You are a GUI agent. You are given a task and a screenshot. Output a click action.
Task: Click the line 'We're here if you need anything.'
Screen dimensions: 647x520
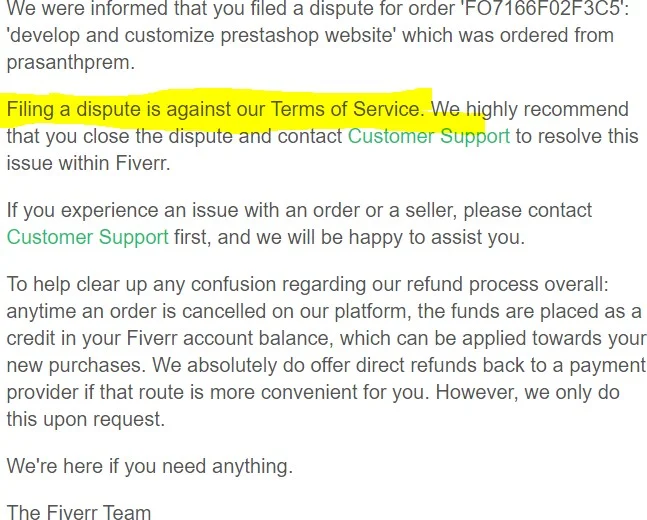pyautogui.click(x=150, y=465)
